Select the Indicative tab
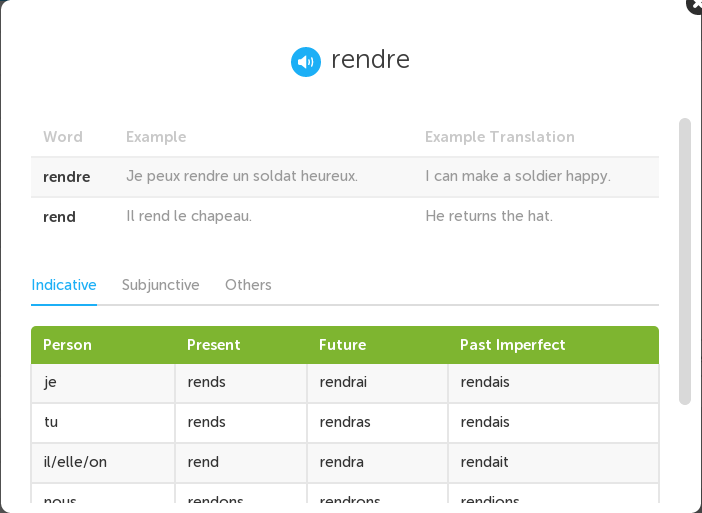The height and width of the screenshot is (513, 702). click(x=64, y=285)
